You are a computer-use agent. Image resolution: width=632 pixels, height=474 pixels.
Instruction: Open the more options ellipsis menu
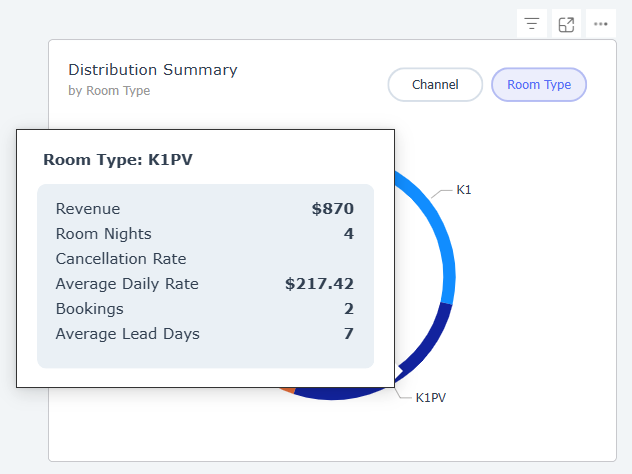[601, 24]
